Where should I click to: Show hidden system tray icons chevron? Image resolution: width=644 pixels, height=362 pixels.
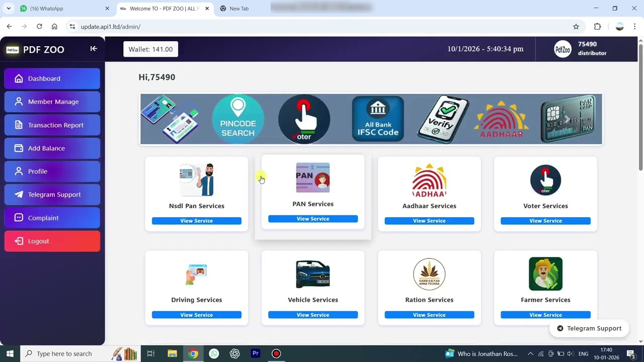(529, 353)
